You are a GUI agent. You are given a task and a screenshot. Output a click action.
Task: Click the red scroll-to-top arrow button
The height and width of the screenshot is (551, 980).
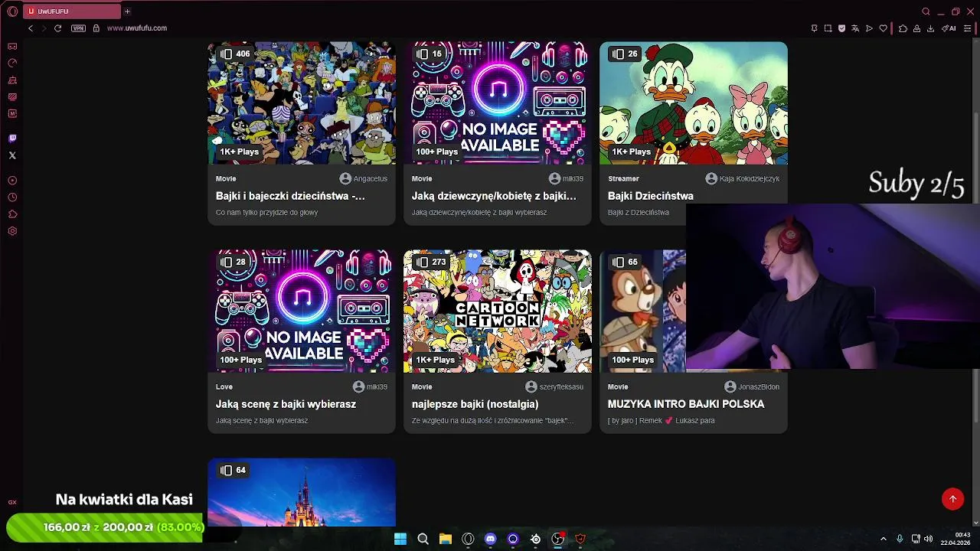[952, 499]
